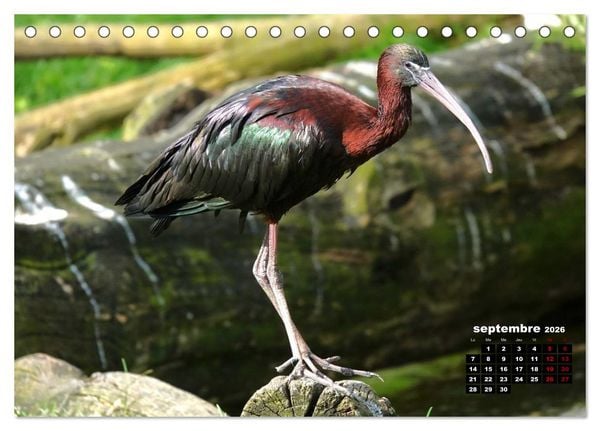Select date 18 in the calendar grid

pos(534,369)
